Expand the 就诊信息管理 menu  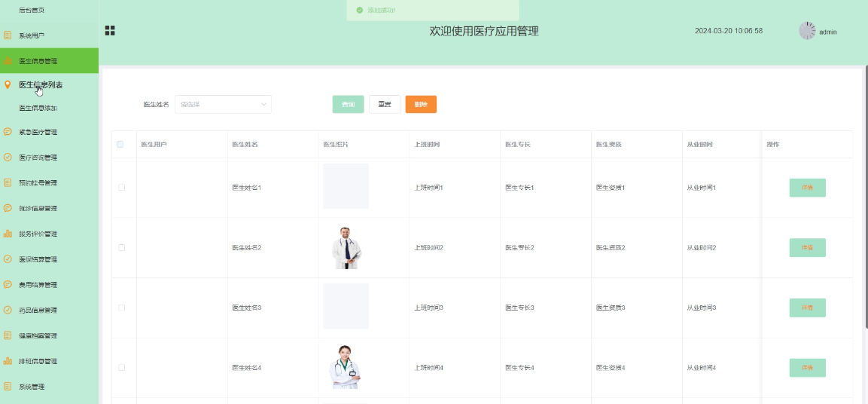(49, 208)
